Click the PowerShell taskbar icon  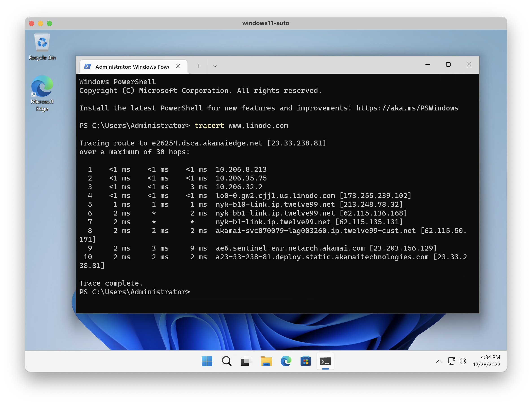[x=325, y=361]
